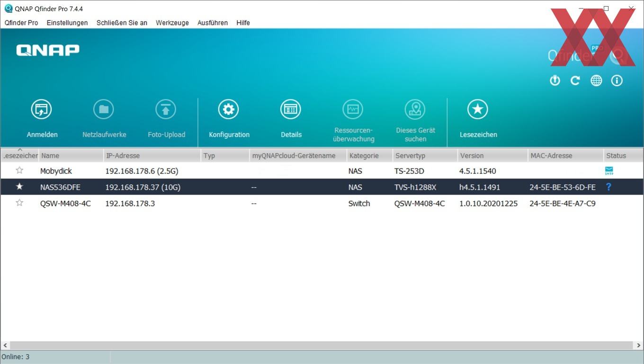Image resolution: width=644 pixels, height=364 pixels.
Task: Refresh the device list
Action: click(x=575, y=80)
